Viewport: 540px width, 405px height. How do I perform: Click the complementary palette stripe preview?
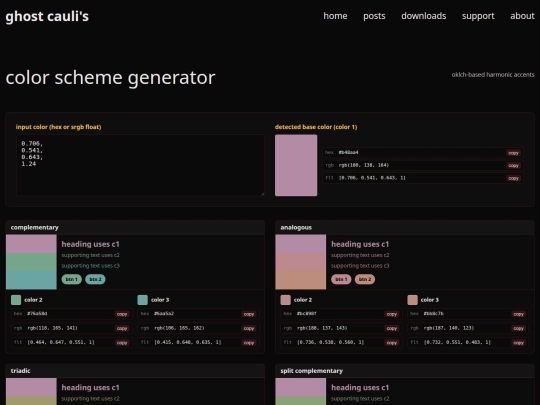[31, 262]
